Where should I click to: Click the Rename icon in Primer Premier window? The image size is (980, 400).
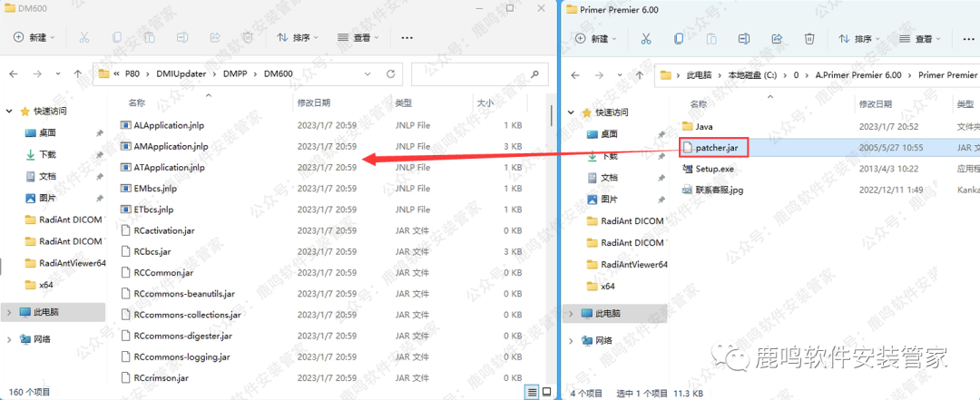(744, 39)
